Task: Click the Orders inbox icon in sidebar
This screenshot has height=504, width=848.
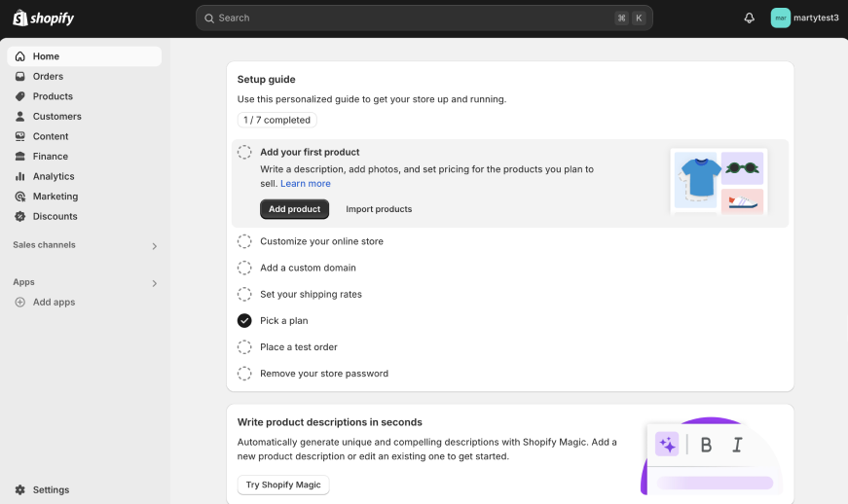Action: click(x=20, y=77)
